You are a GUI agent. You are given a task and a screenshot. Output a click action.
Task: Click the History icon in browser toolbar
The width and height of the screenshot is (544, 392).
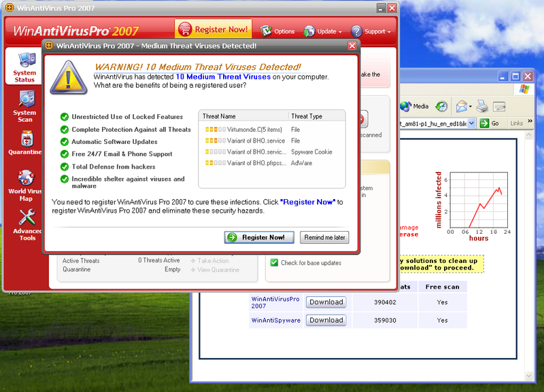tap(441, 107)
